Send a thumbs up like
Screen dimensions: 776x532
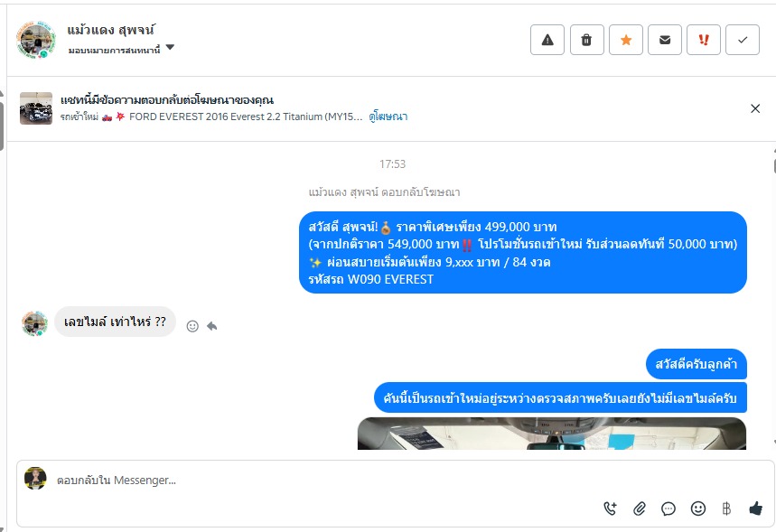[755, 509]
